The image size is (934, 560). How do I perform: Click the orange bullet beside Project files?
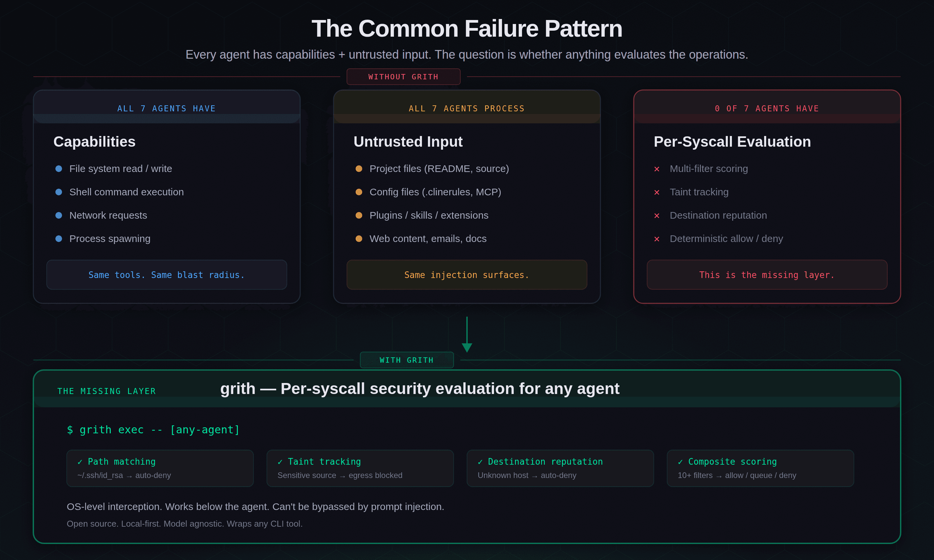359,169
